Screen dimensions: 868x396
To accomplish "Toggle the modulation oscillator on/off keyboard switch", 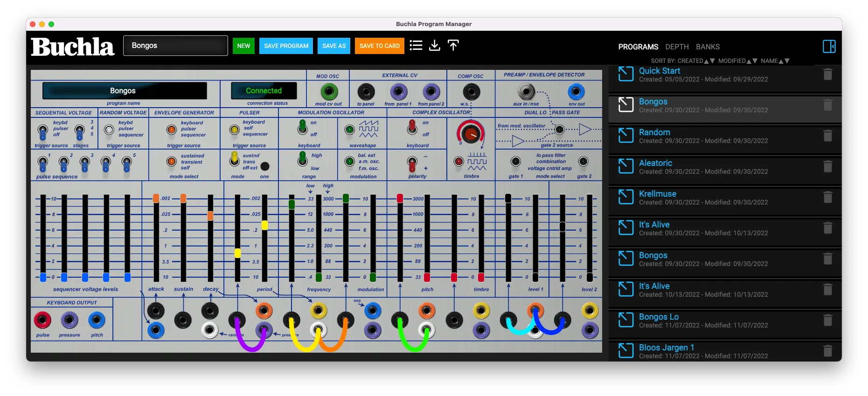I will [x=302, y=127].
